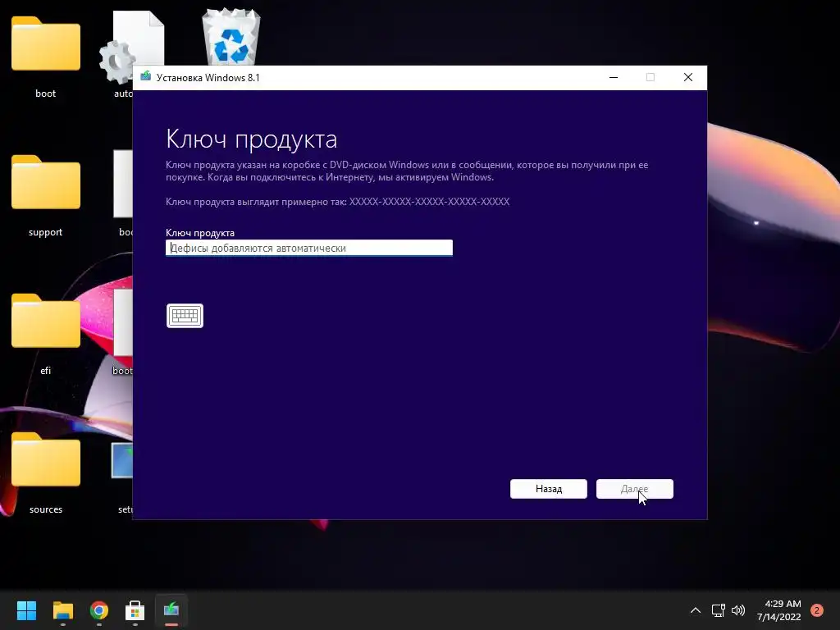
Task: Open the notification badge showing 2
Action: point(817,610)
